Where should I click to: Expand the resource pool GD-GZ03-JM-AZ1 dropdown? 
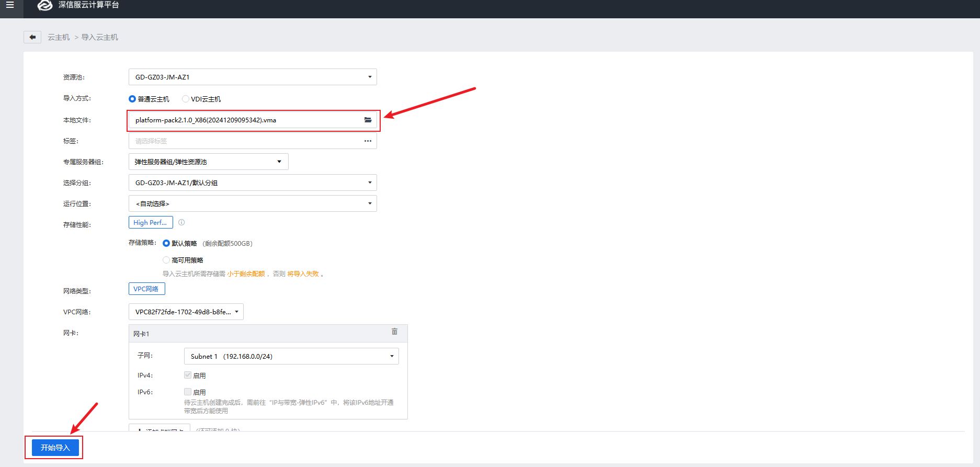coord(253,77)
